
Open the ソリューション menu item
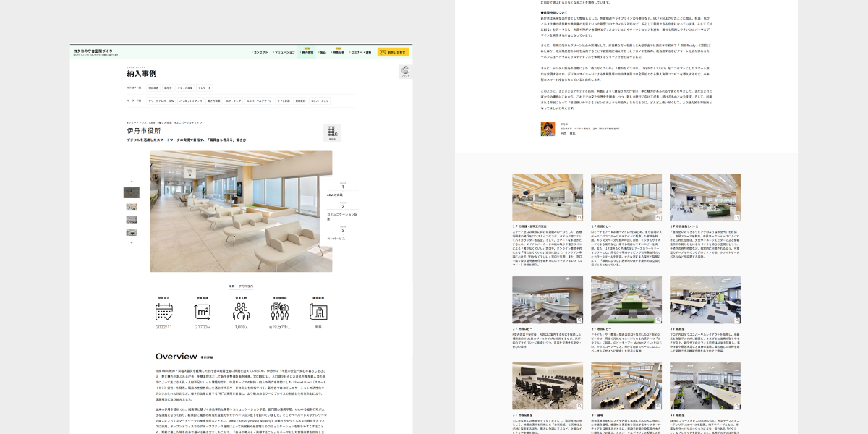[x=284, y=52]
